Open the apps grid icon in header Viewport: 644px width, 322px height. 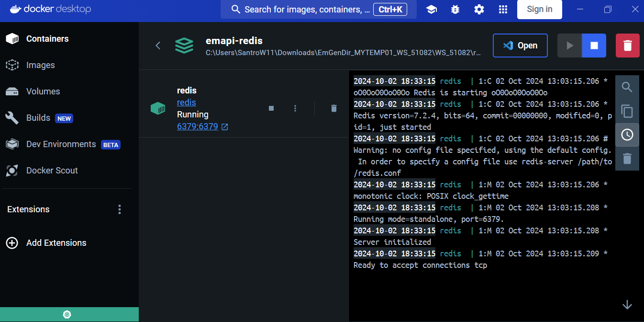click(503, 10)
